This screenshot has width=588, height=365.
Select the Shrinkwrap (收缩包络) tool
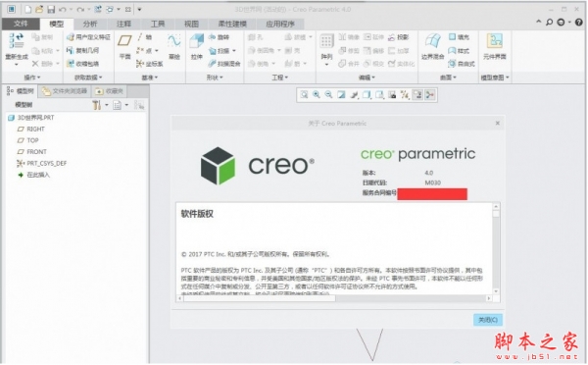tap(83, 64)
